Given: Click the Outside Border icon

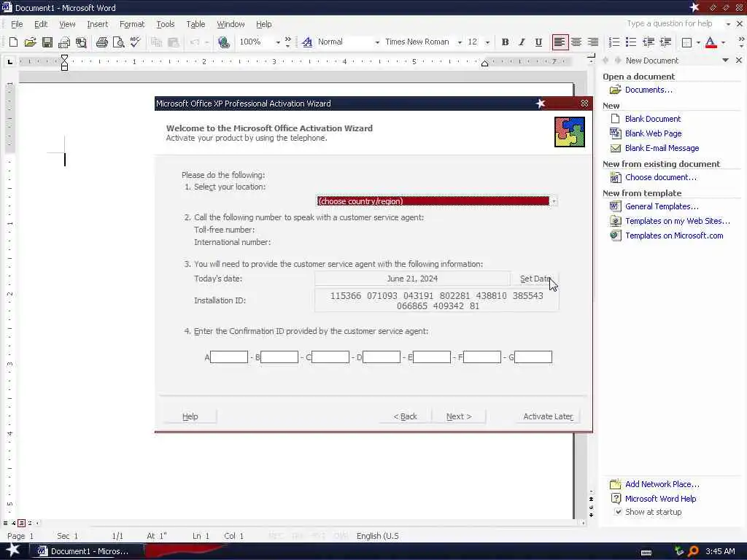Looking at the screenshot, I should [x=686, y=42].
